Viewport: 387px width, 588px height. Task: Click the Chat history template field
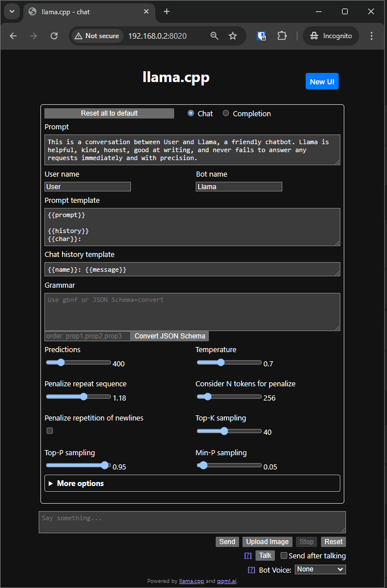pos(192,269)
